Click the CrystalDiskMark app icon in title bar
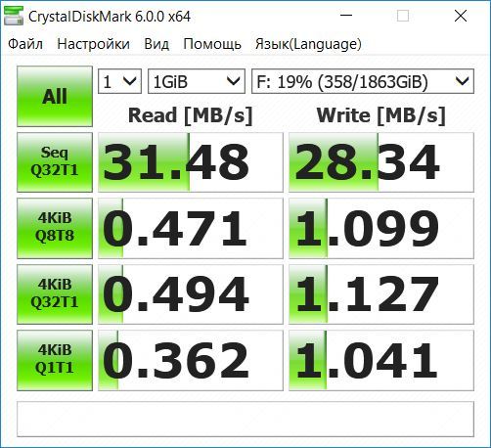The image size is (491, 448). pyautogui.click(x=13, y=16)
